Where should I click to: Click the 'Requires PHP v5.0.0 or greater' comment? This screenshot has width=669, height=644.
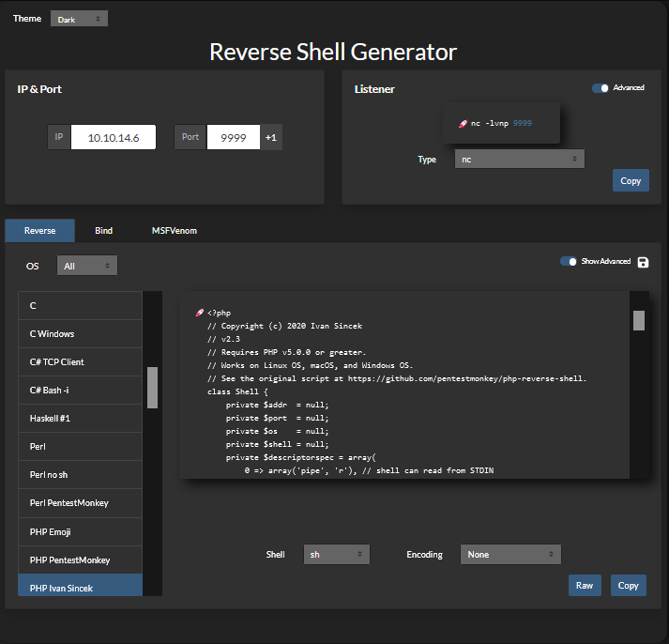click(x=287, y=353)
